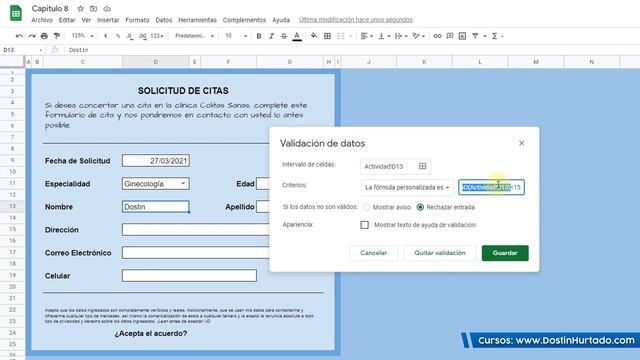
Task: Click the Fecha de Solicitud cell 27/03/2021
Action: 156,161
